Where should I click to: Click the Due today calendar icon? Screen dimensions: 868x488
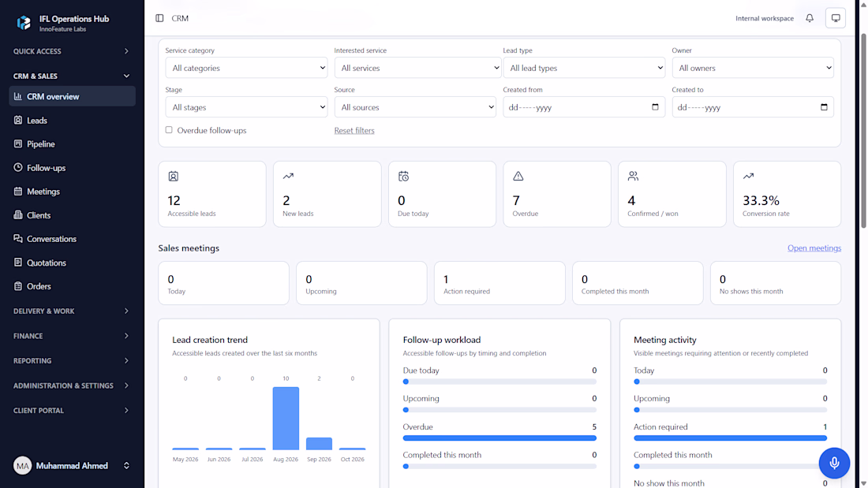(x=403, y=177)
